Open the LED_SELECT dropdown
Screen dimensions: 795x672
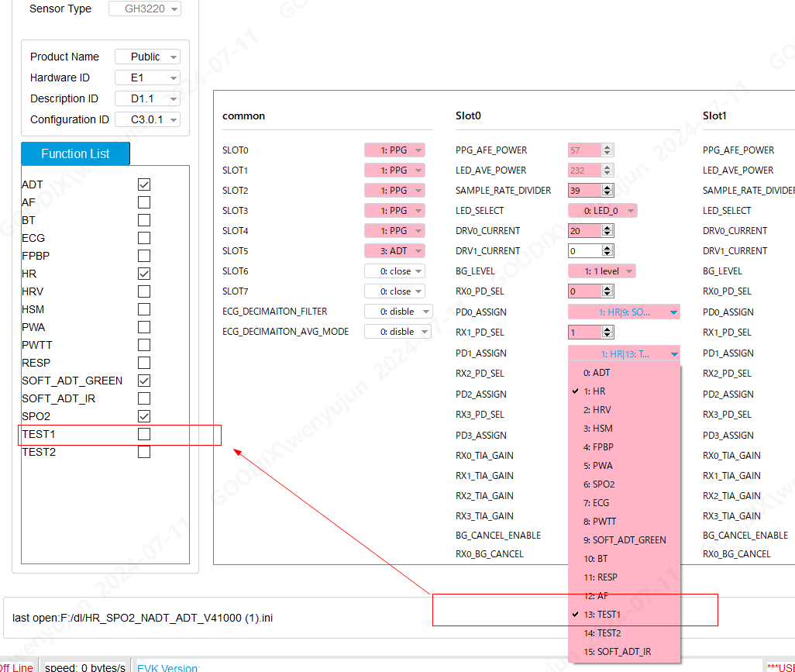click(603, 211)
